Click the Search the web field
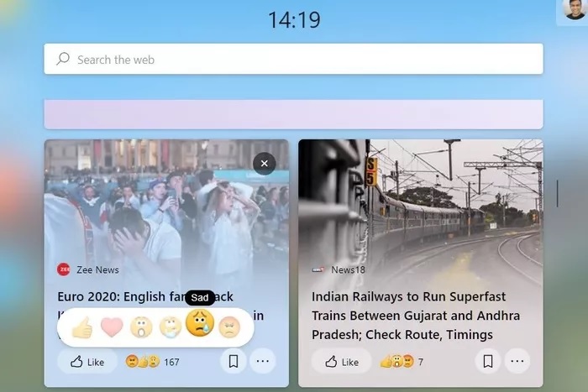 coord(293,60)
